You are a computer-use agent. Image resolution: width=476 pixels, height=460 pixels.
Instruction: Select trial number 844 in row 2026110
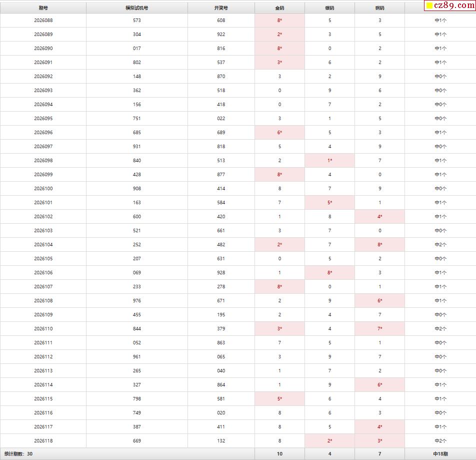point(137,329)
